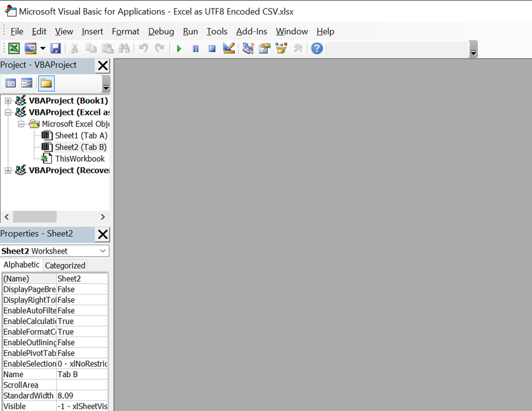This screenshot has height=411, width=532.
Task: Click the Paste clipboard icon
Action: (x=108, y=48)
